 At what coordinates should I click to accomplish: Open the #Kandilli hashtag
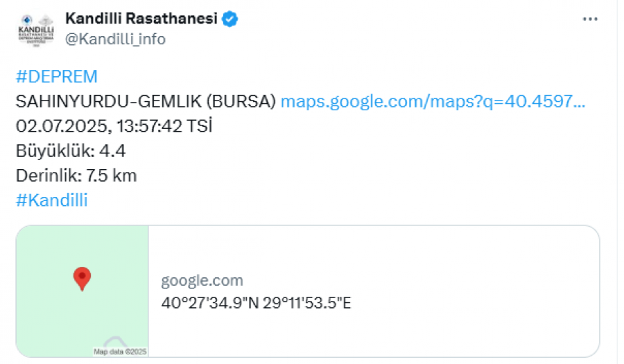tap(52, 200)
